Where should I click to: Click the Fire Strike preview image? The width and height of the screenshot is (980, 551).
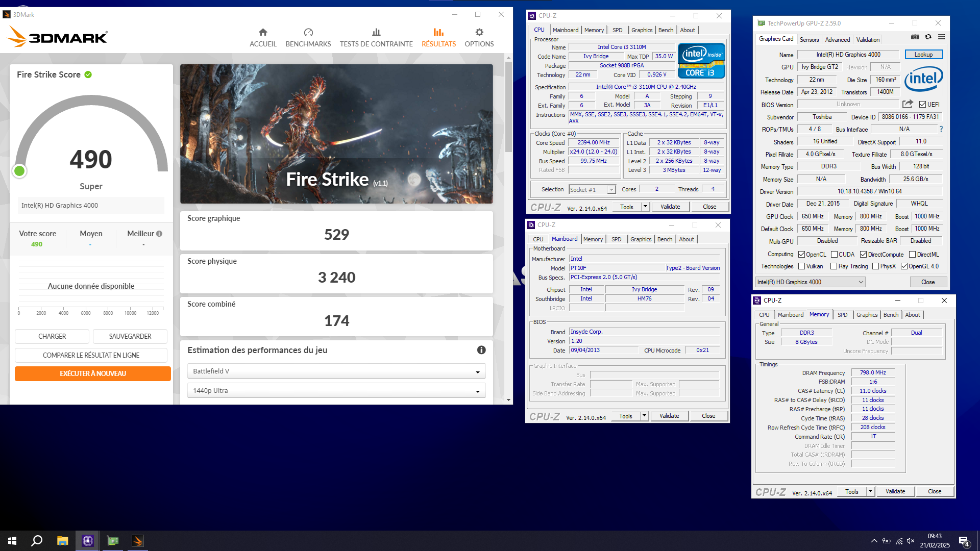336,134
